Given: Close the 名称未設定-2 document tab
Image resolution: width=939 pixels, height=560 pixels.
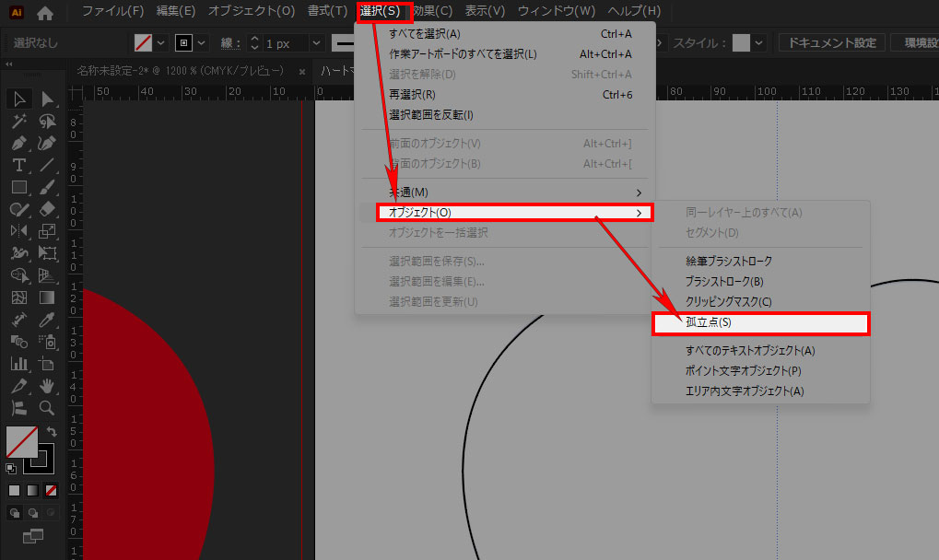Looking at the screenshot, I should click(299, 71).
